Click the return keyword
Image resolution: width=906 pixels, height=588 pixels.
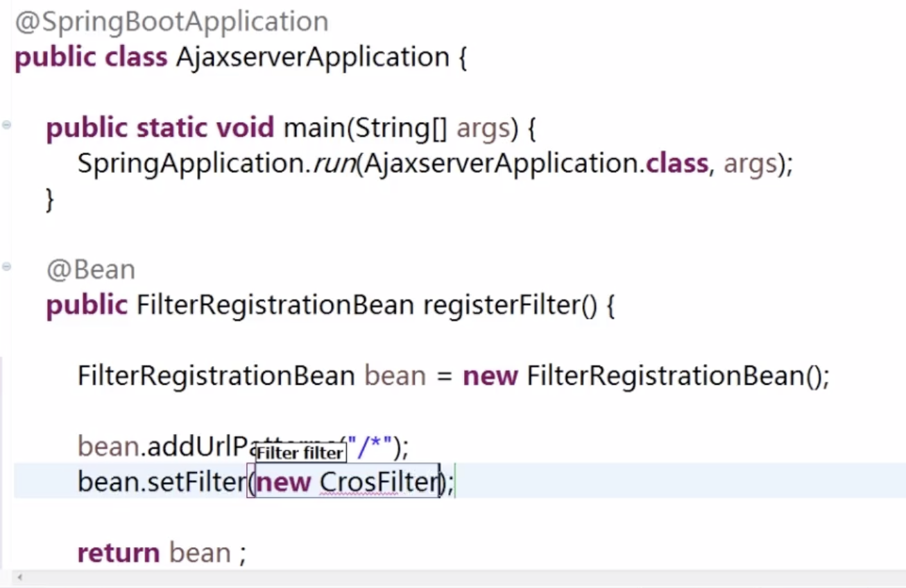[118, 553]
